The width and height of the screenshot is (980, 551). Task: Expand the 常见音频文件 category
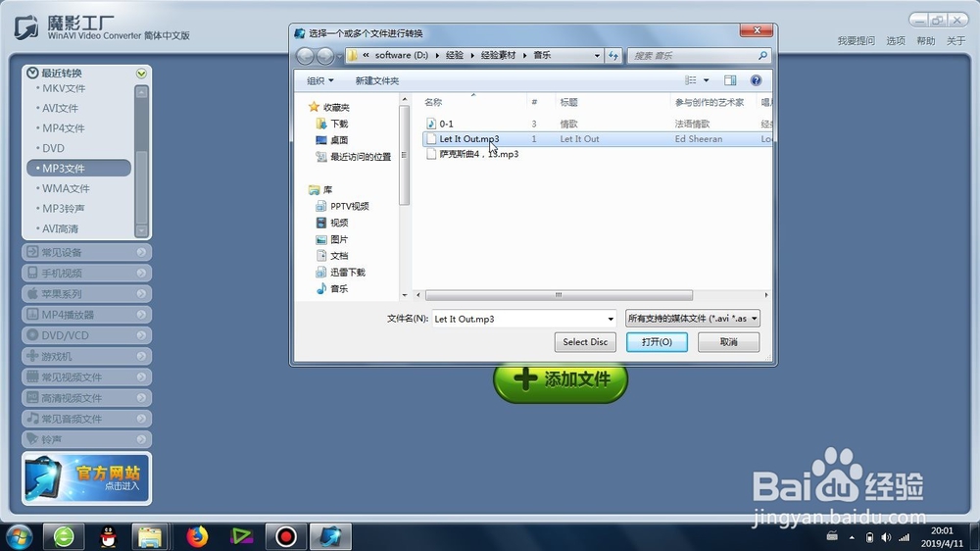(x=86, y=419)
